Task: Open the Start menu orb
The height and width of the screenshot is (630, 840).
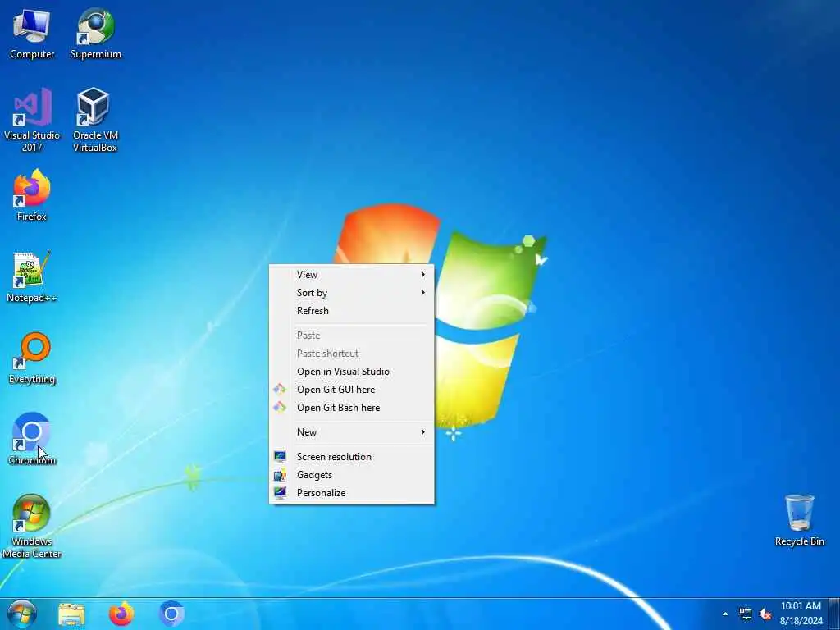Action: 21,614
